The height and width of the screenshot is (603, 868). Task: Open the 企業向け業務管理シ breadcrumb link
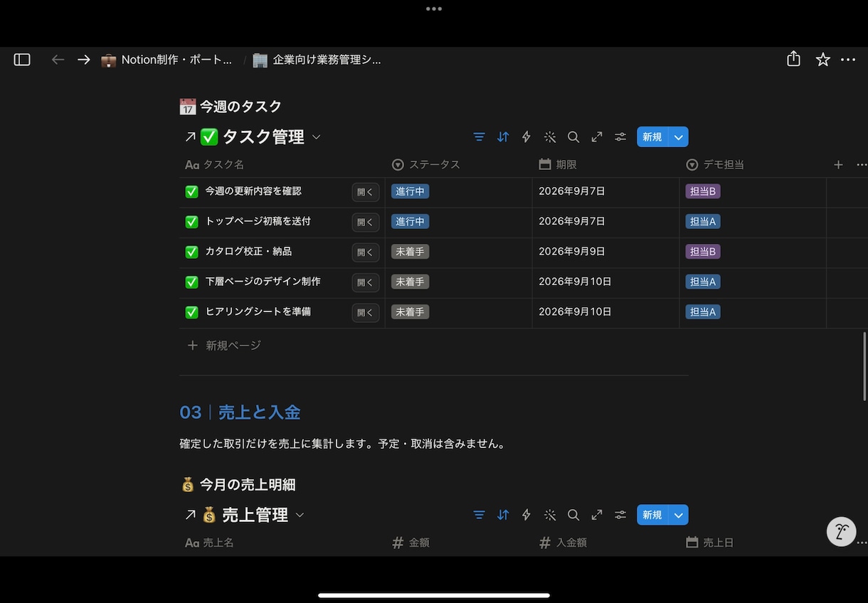pos(317,60)
